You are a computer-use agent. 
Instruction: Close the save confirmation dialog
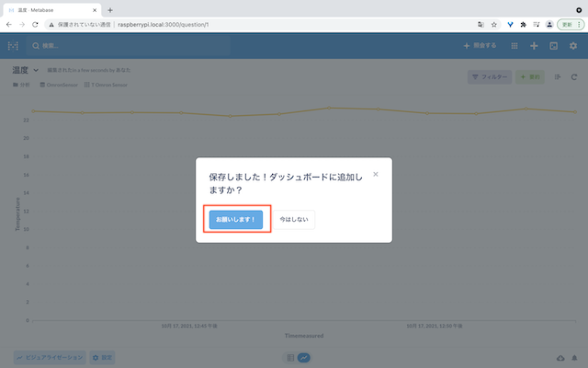(x=376, y=174)
